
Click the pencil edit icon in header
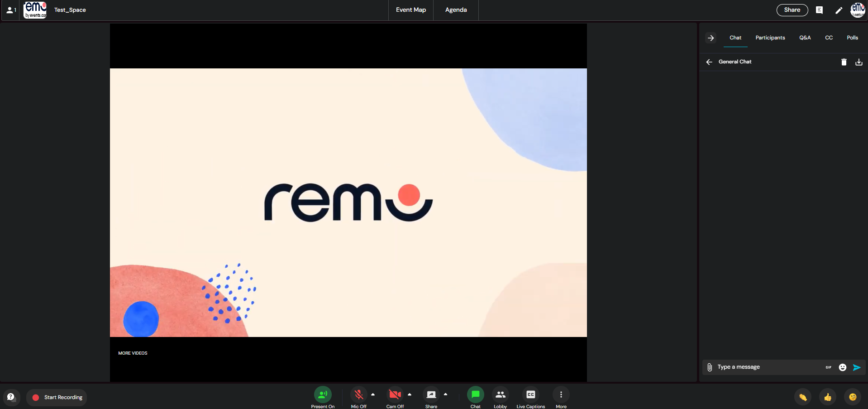(839, 10)
